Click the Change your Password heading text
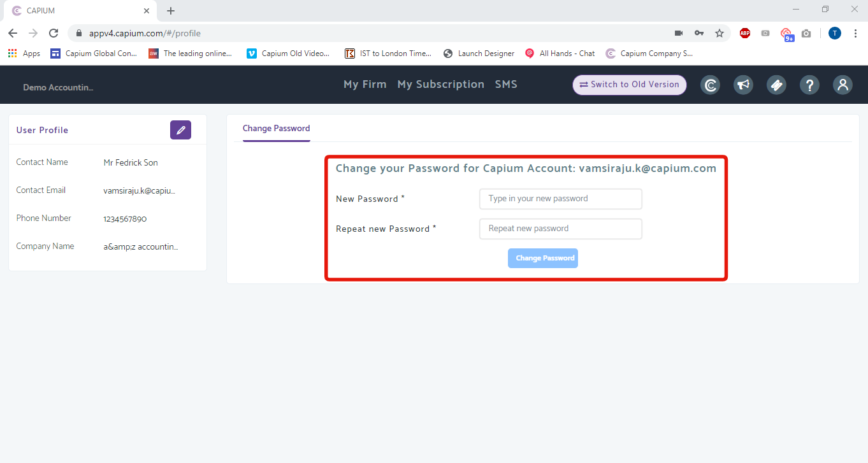Screen dimensions: 868x463 tap(526, 169)
